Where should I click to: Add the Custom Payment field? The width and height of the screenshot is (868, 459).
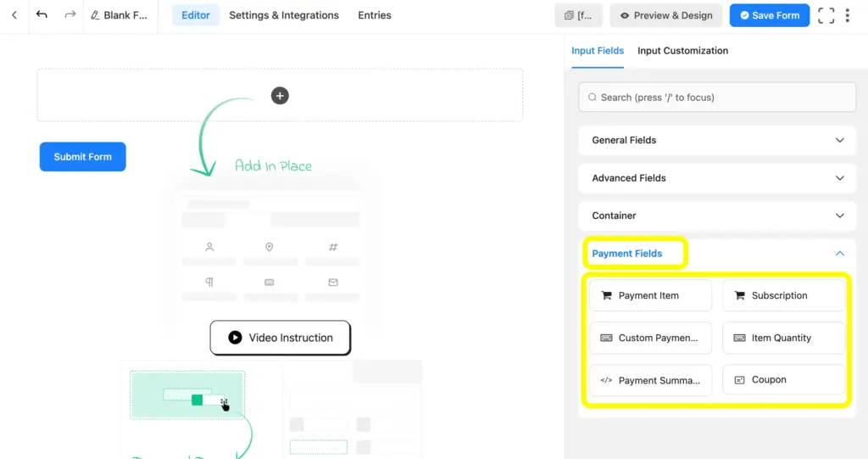650,338
